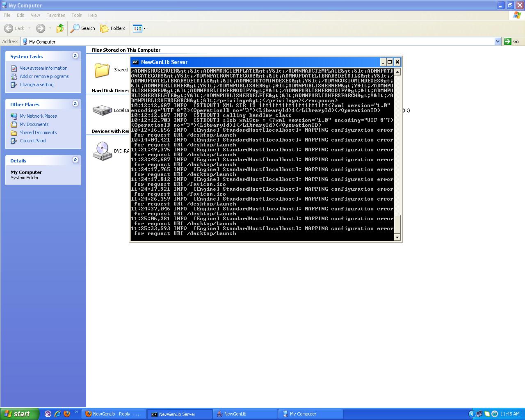
Task: Click View system information link
Action: click(x=43, y=68)
